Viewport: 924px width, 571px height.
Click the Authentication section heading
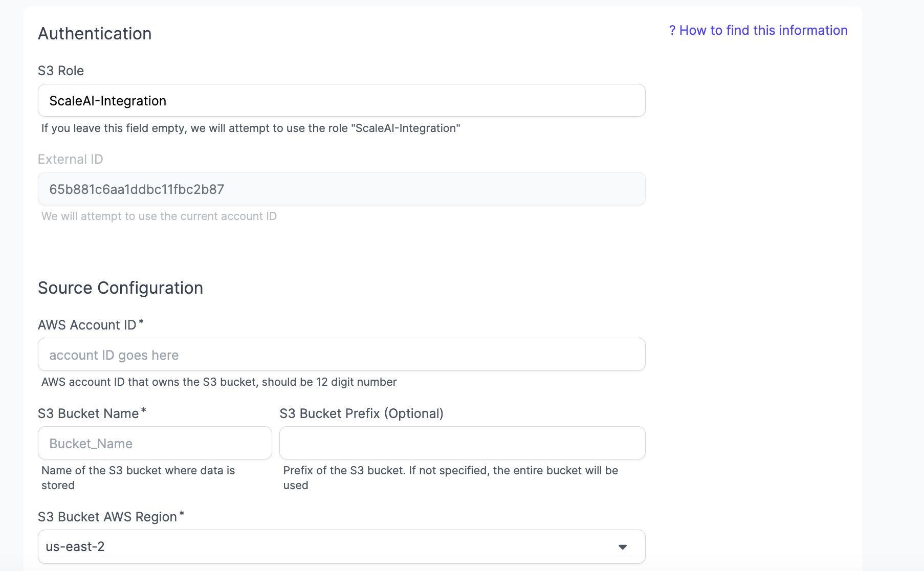95,34
